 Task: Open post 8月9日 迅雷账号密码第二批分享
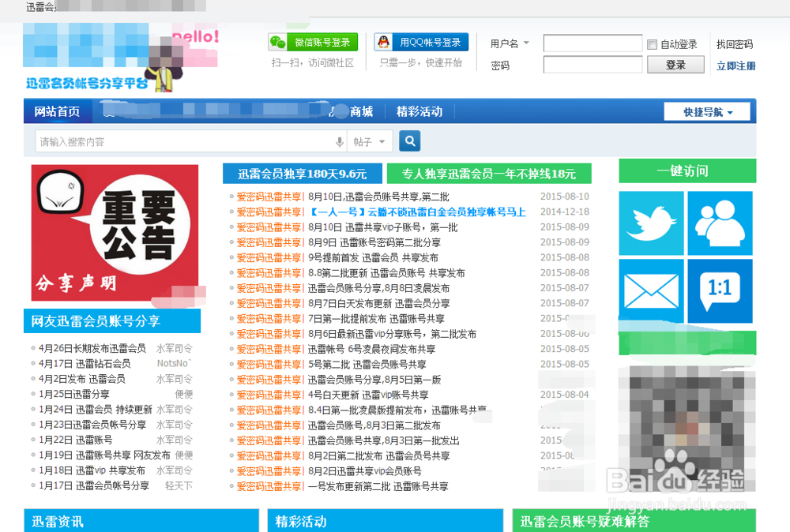point(374,242)
